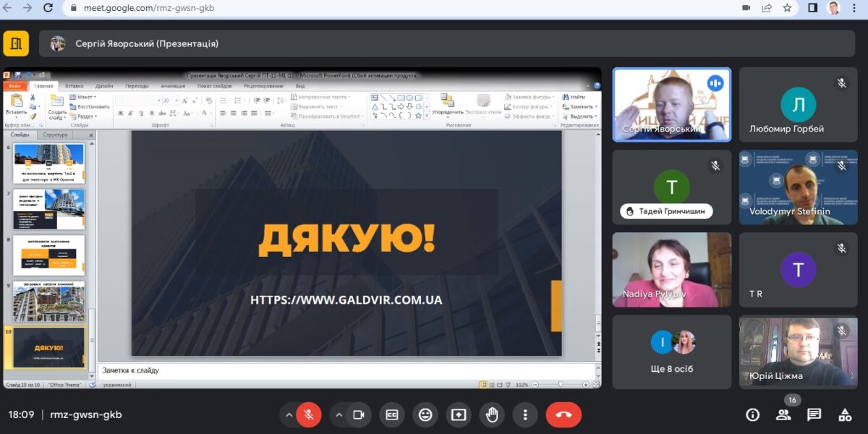Screen dimensions: 868x434
Task: Open the Activities panel icon
Action: coord(845,414)
